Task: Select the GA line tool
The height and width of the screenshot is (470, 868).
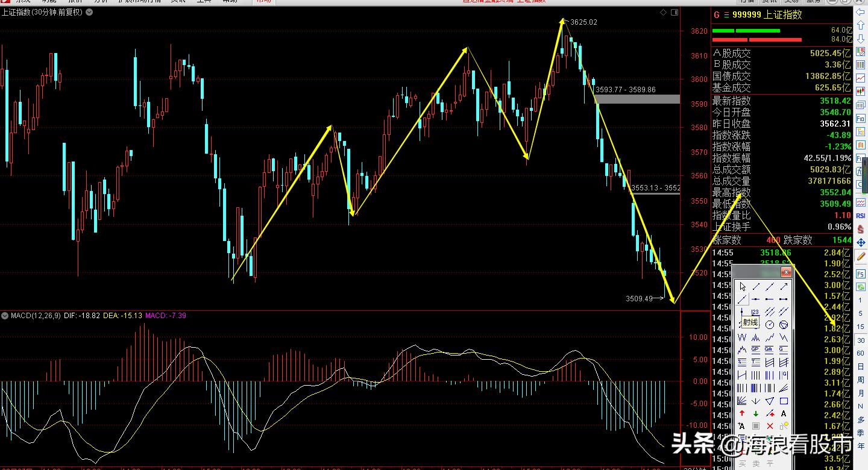Action: [x=770, y=349]
